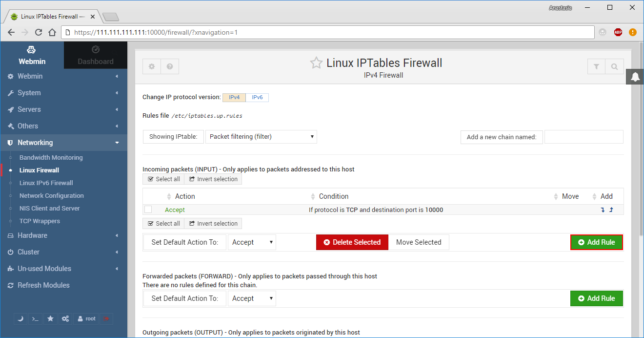Open search with the magnifier icon

614,66
